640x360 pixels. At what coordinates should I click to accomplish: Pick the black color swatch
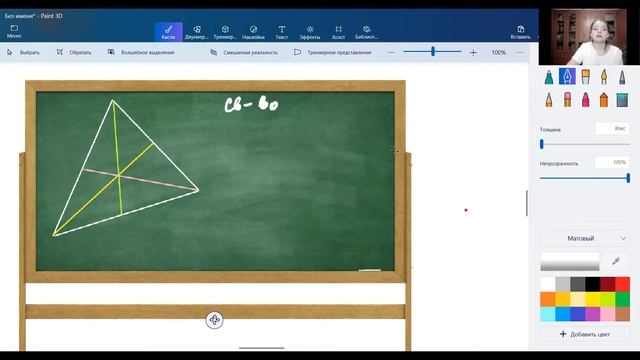[592, 284]
